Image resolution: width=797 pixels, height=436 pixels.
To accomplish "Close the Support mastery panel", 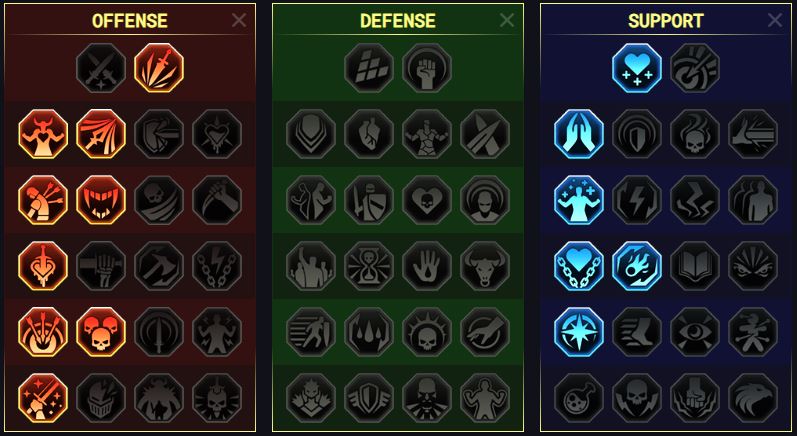I will coord(775,20).
